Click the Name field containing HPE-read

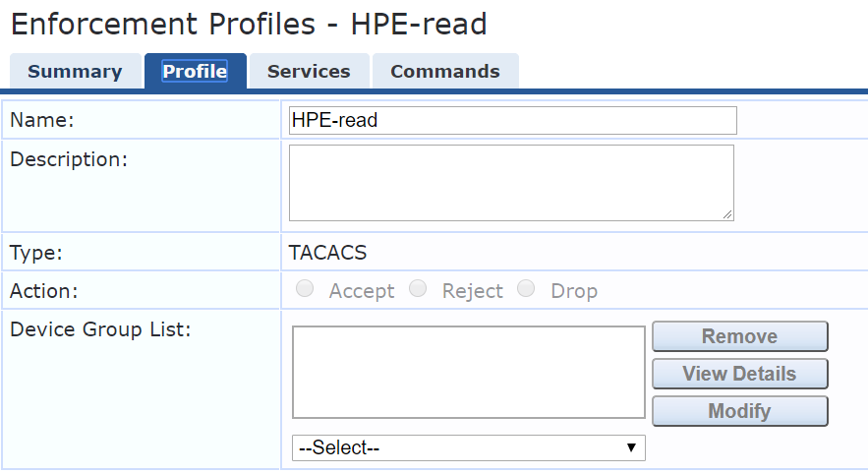pos(512,120)
